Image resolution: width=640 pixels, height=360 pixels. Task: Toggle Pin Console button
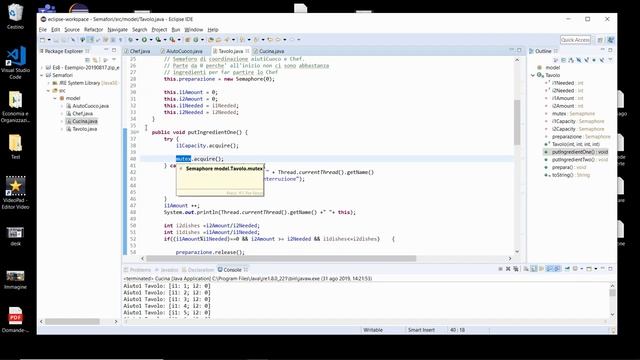pyautogui.click(x=567, y=269)
